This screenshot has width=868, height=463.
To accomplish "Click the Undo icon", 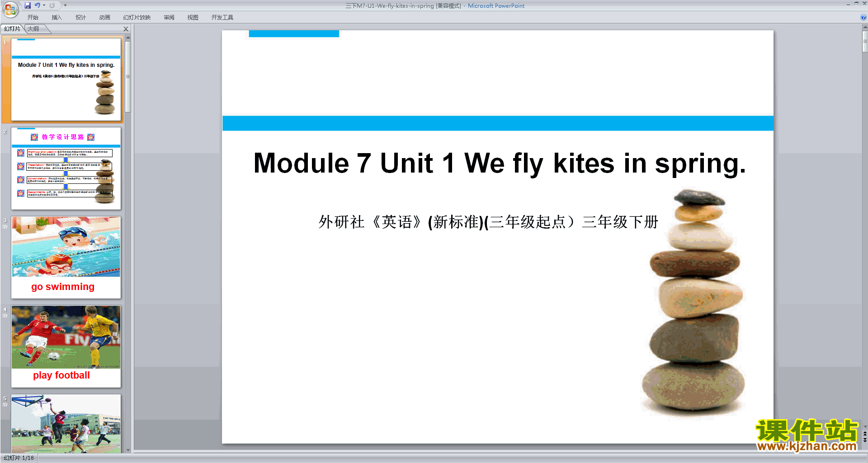I will click(37, 5).
